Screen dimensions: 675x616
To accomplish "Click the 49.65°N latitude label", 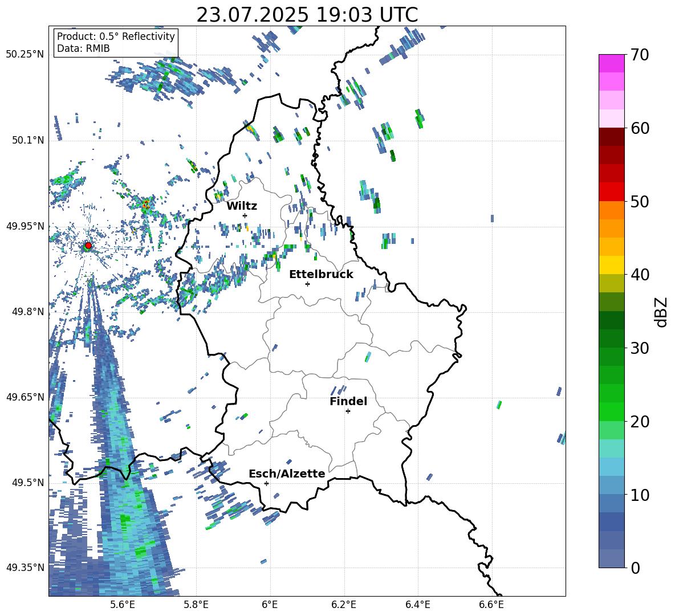I will (25, 397).
